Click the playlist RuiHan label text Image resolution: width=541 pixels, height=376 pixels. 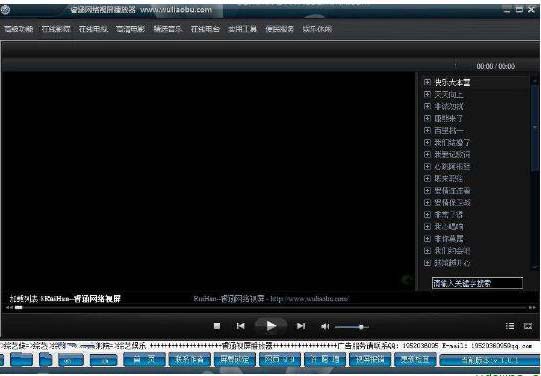65,299
